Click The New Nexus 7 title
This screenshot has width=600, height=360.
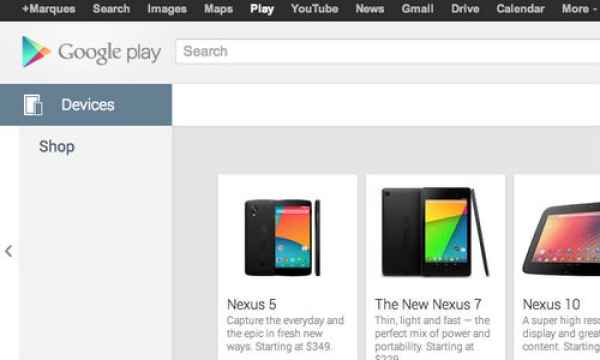pyautogui.click(x=428, y=305)
